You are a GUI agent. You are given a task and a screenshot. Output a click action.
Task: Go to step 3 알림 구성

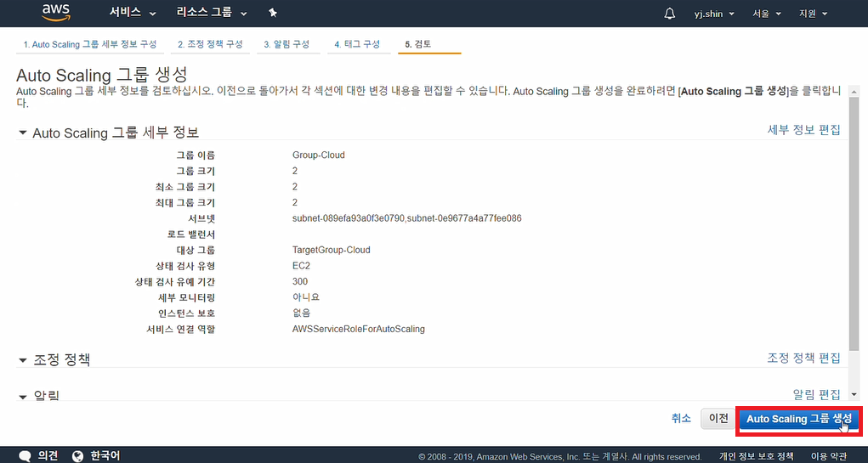click(x=286, y=45)
